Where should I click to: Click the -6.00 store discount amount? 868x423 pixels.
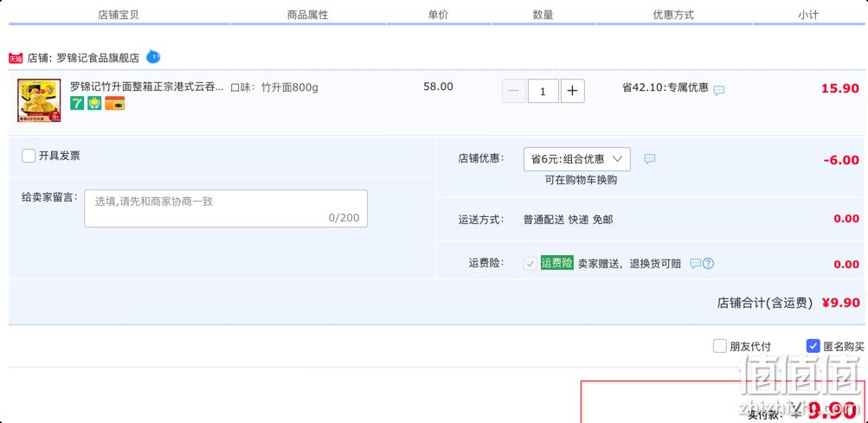(x=841, y=159)
